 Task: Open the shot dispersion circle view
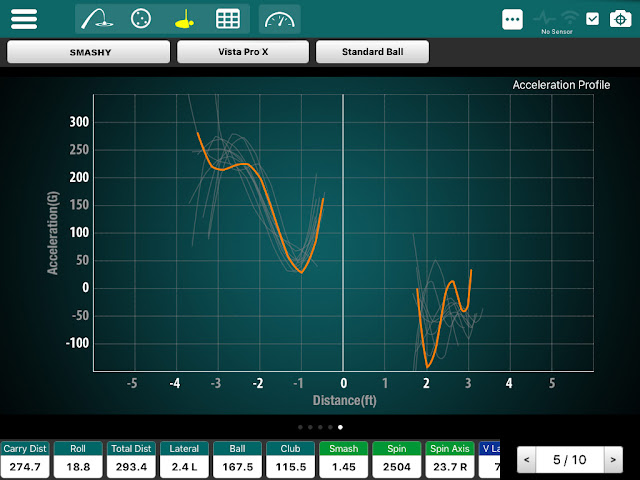point(141,19)
